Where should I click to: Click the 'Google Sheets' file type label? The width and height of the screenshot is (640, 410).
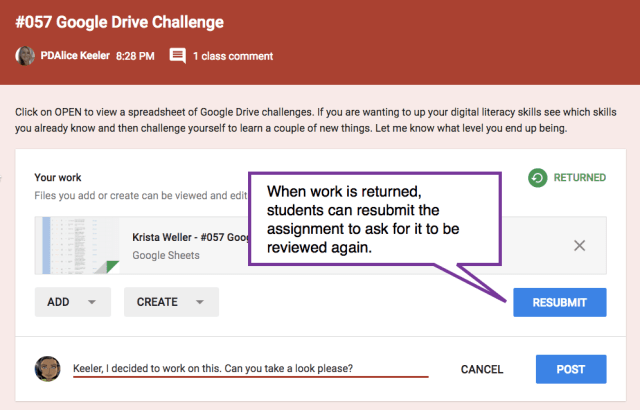(166, 255)
